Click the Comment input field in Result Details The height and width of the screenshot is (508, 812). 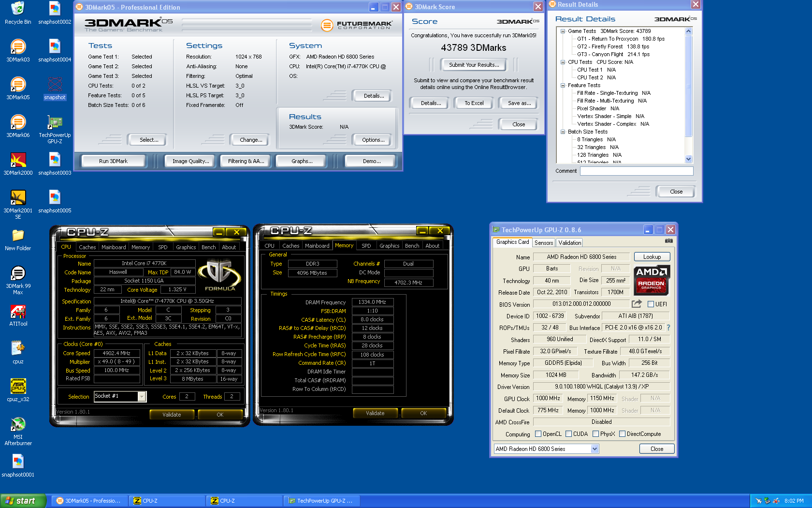pos(637,171)
